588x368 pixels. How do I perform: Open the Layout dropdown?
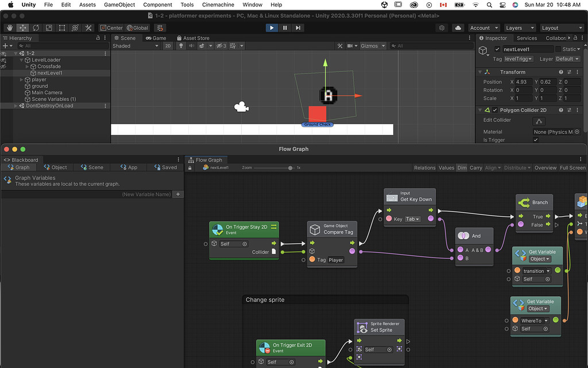[x=562, y=28]
